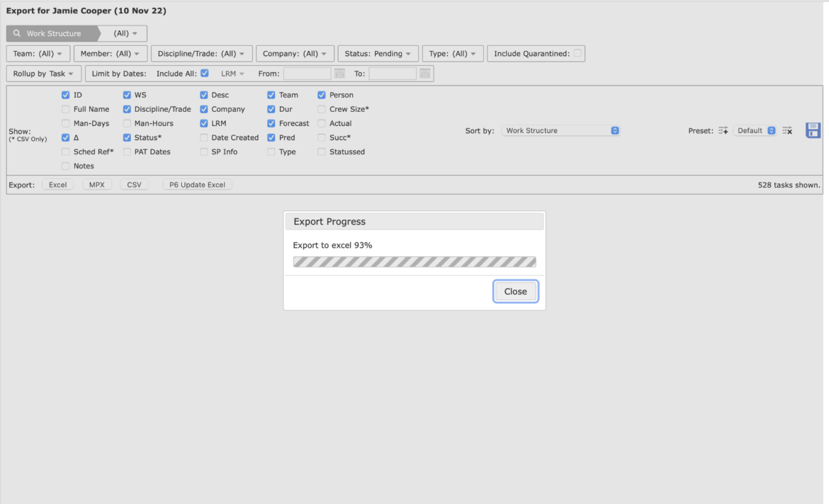Click the '528 tasks shown.' text
Image resolution: width=829 pixels, height=504 pixels.
tap(789, 185)
